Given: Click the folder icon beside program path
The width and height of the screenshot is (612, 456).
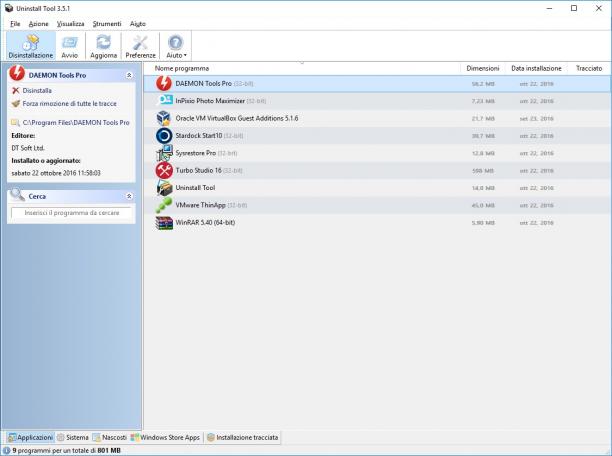Looking at the screenshot, I should (x=16, y=123).
